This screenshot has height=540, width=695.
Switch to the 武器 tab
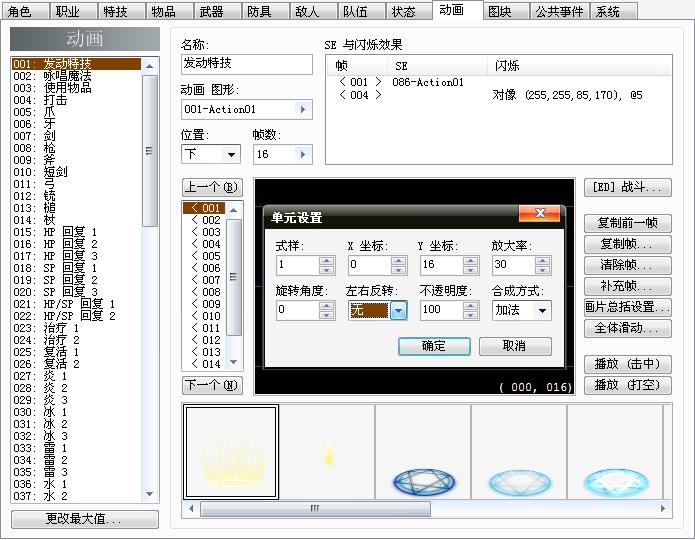(216, 11)
